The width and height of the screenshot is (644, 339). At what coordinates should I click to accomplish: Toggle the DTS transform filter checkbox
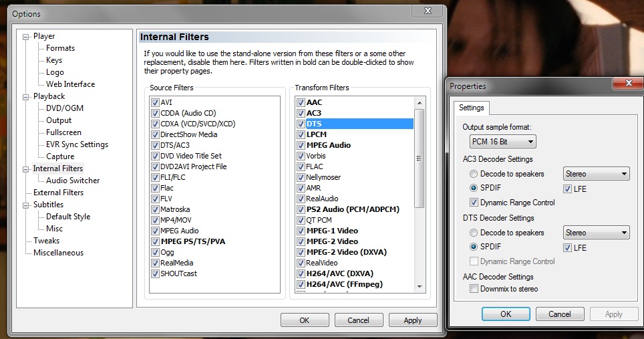tap(301, 124)
